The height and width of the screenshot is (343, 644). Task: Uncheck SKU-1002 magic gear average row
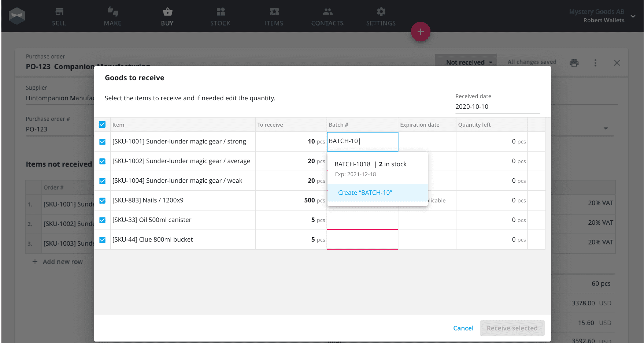(102, 161)
